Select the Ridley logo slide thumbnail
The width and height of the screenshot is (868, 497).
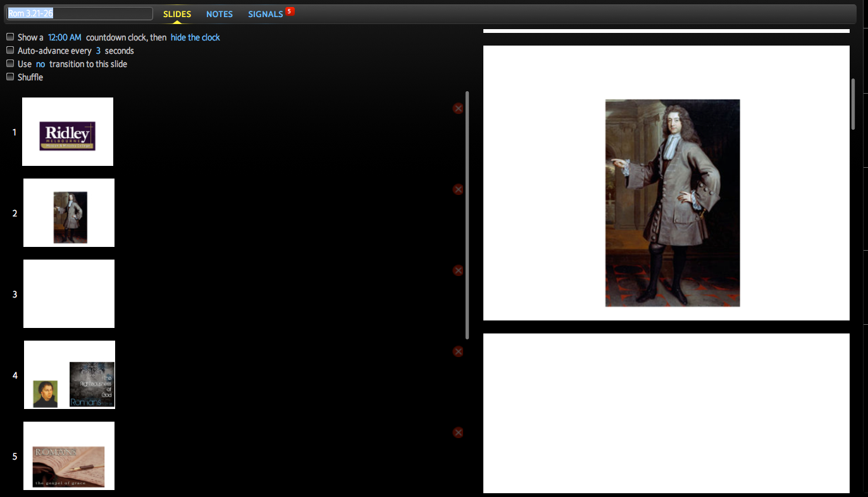pos(68,132)
